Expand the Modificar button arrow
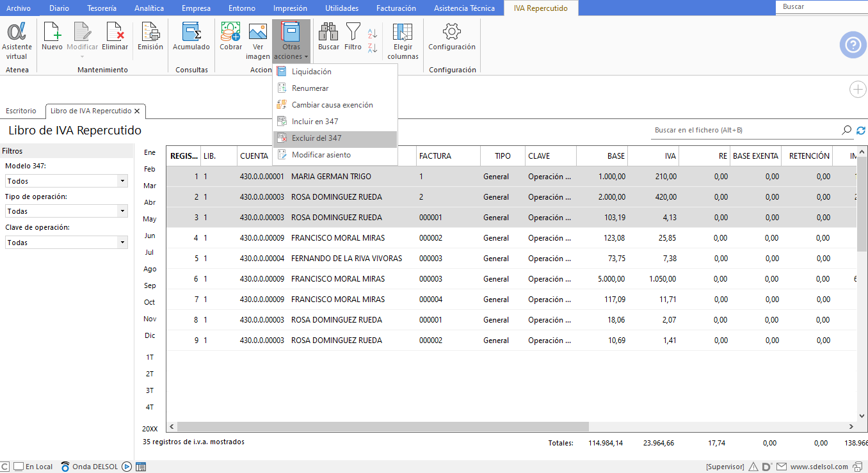The image size is (868, 473). click(x=83, y=57)
